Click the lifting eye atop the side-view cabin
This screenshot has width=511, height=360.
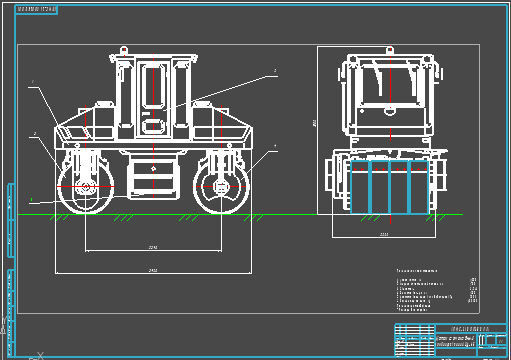(x=124, y=50)
